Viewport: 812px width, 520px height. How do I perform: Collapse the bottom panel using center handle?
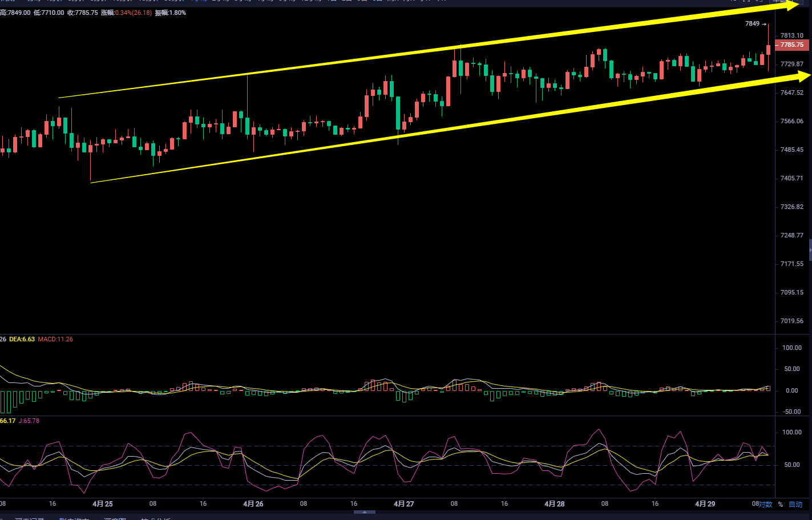click(x=365, y=513)
